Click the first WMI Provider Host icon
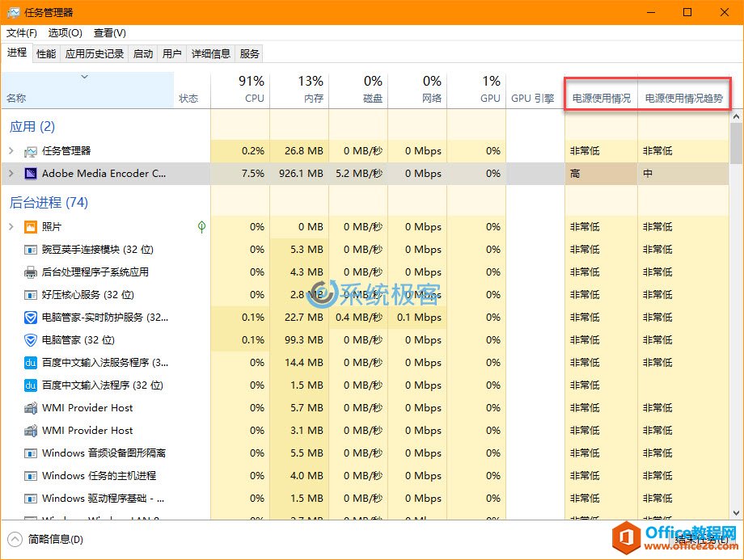The height and width of the screenshot is (560, 744). point(31,408)
